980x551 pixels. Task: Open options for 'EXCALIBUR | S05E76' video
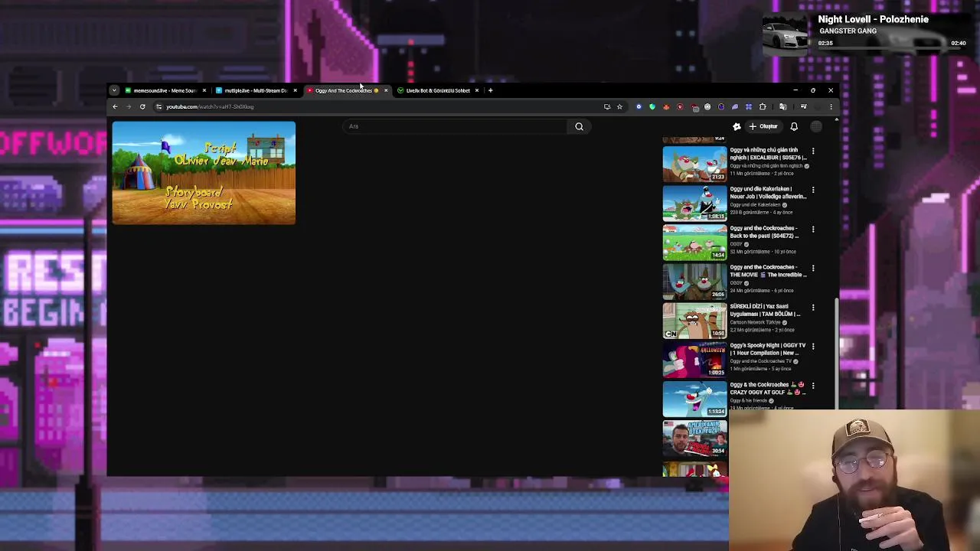pos(813,151)
